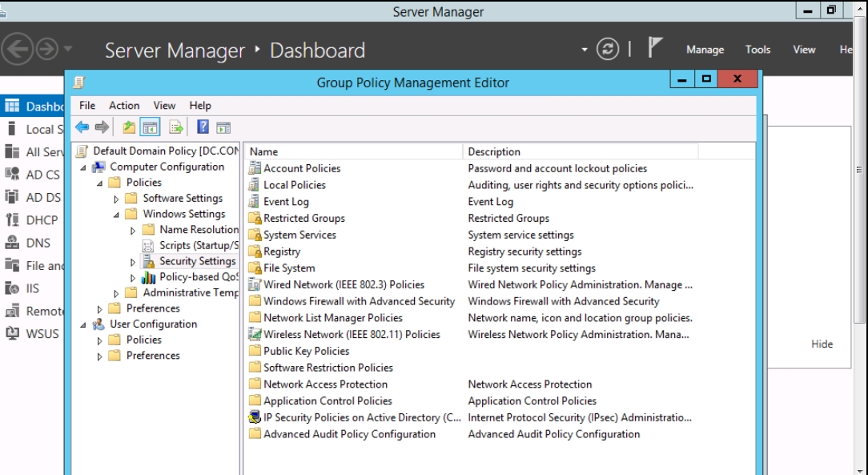Click Server Manager forward navigation arrow
Viewport: 868px width, 475px height.
click(47, 50)
